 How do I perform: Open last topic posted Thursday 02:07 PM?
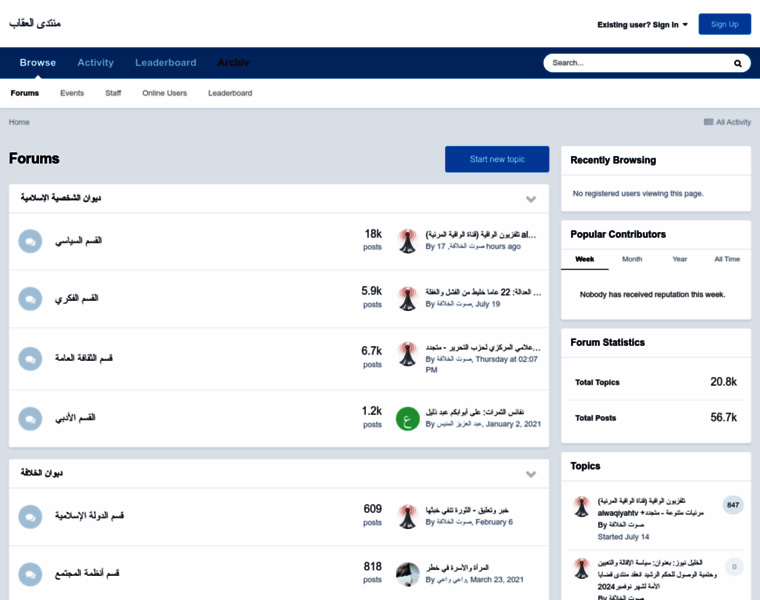coord(483,347)
